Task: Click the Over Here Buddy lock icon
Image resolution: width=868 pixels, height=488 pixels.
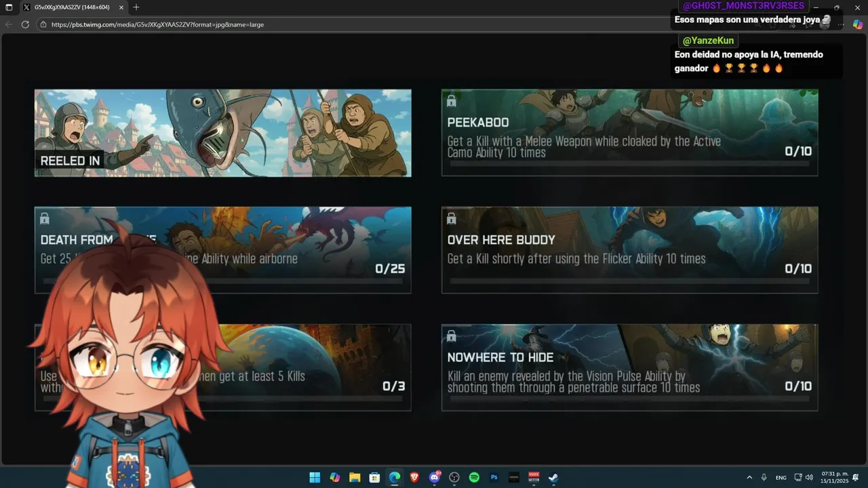Action: [451, 218]
